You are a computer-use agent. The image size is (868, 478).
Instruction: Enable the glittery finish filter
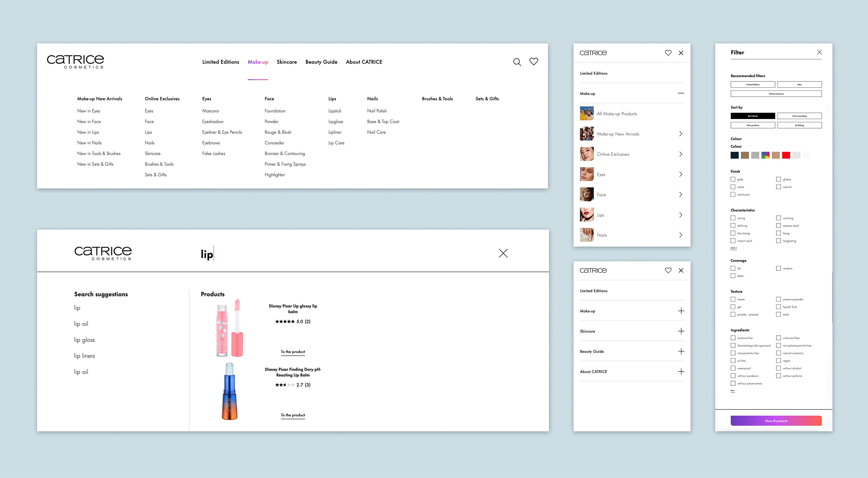778,179
